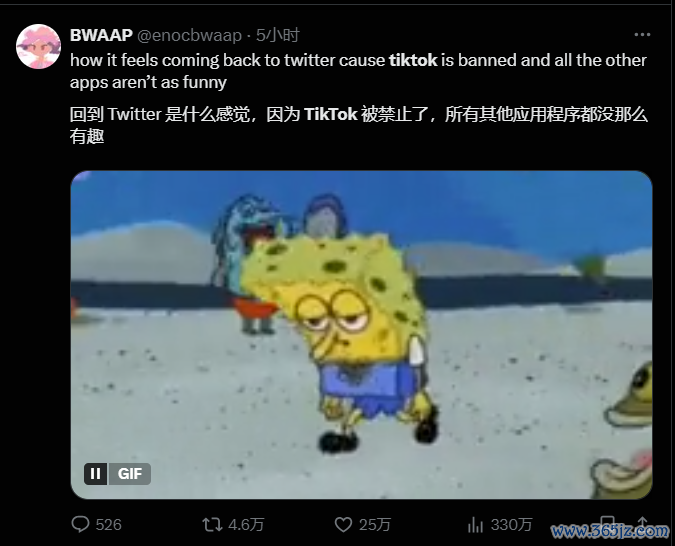Open the BWAAP display name link

tap(101, 35)
